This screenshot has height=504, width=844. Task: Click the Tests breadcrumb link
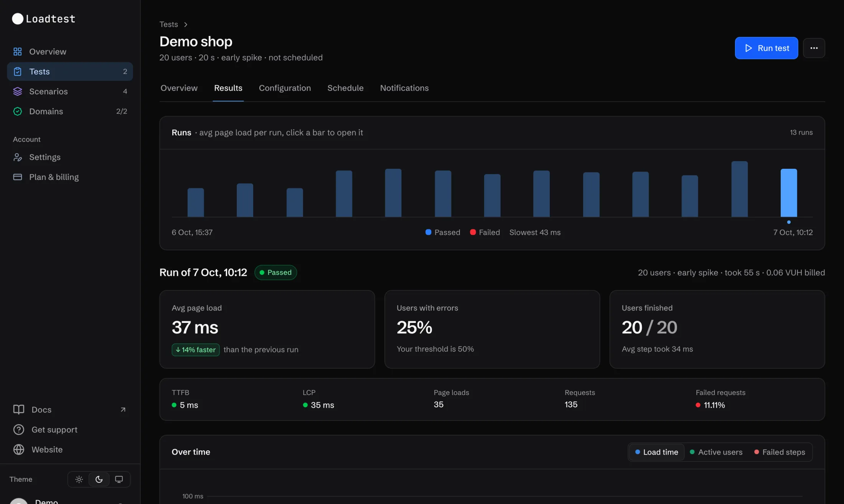point(169,25)
